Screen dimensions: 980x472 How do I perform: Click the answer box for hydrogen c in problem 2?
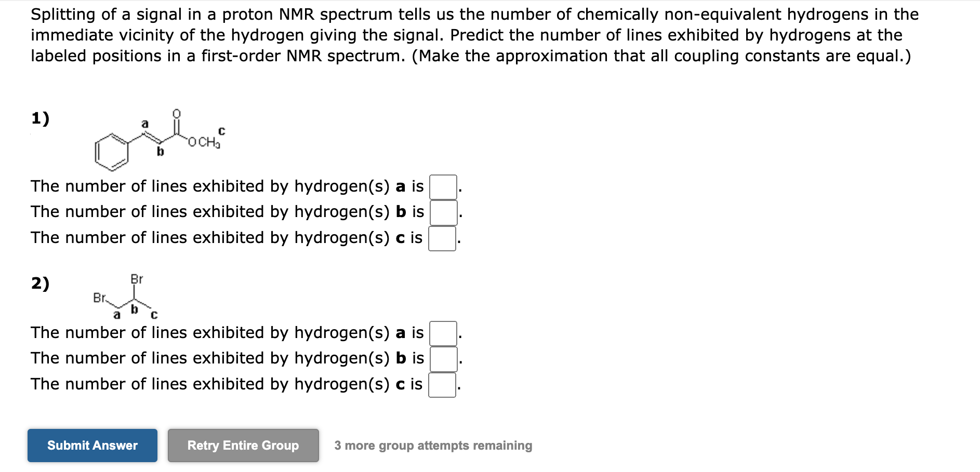pos(443,384)
